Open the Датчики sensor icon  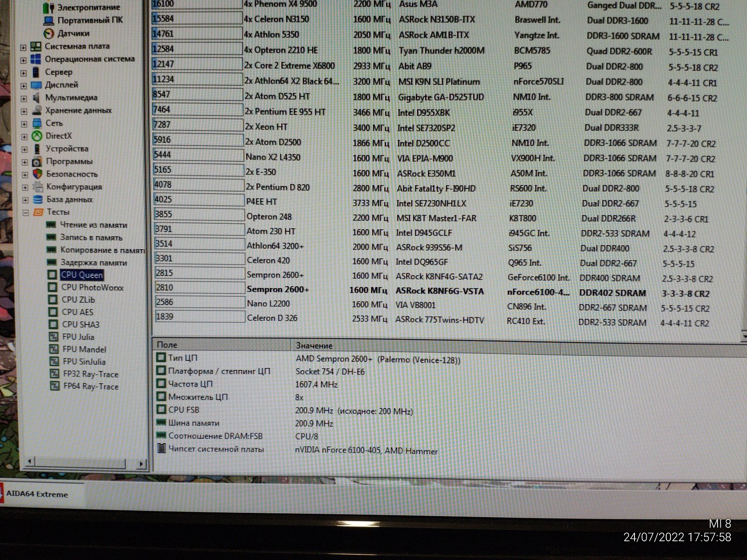point(49,34)
